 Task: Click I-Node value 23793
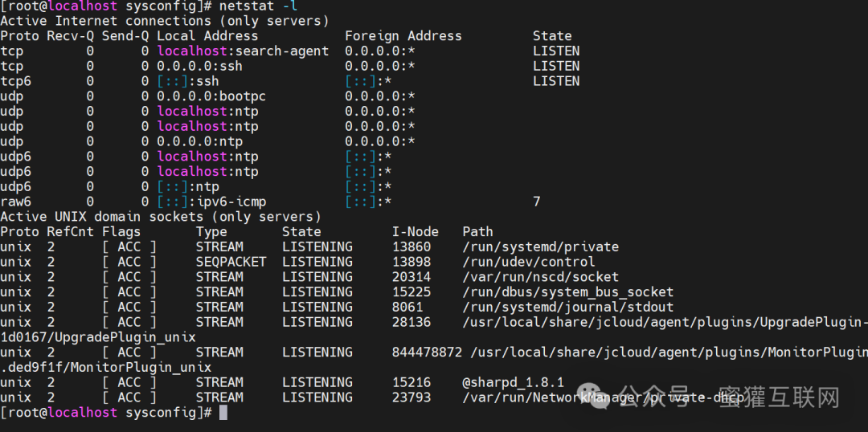pos(411,397)
